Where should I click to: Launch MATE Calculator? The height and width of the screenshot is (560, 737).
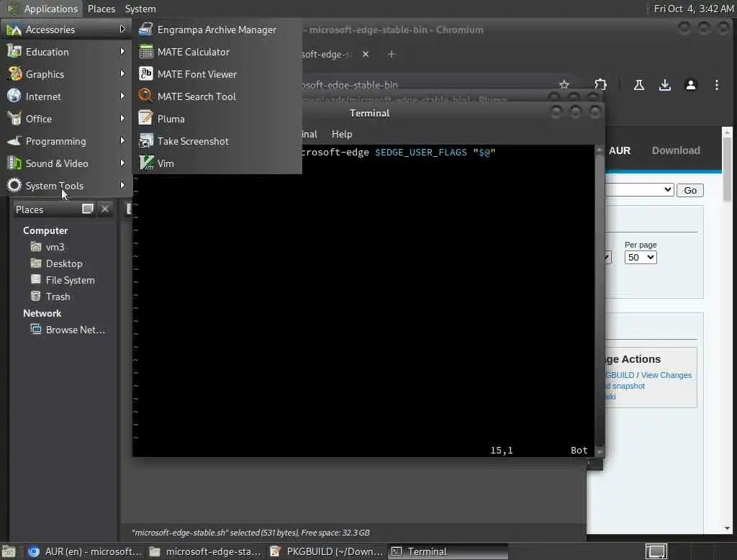coord(217,52)
